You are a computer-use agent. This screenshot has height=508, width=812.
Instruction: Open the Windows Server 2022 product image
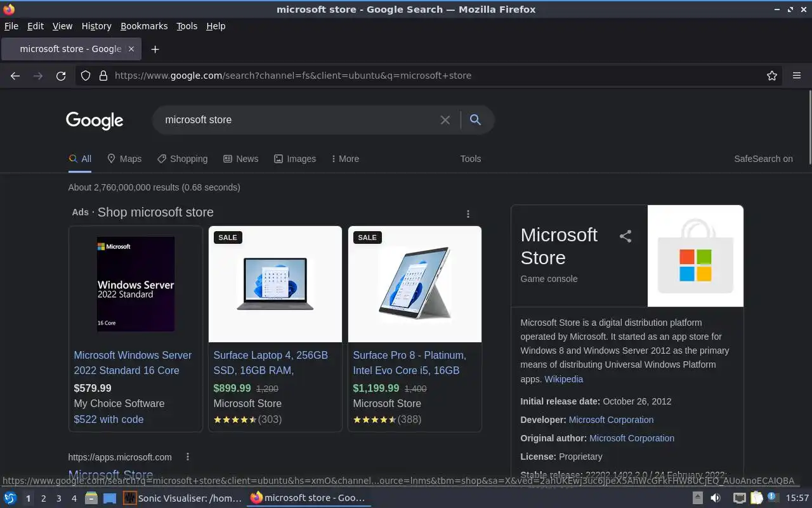pos(136,284)
